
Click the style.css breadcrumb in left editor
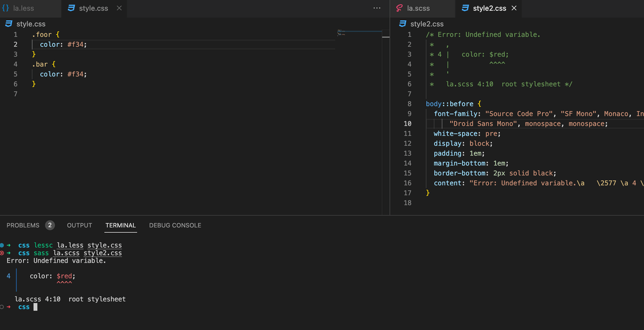(26, 24)
